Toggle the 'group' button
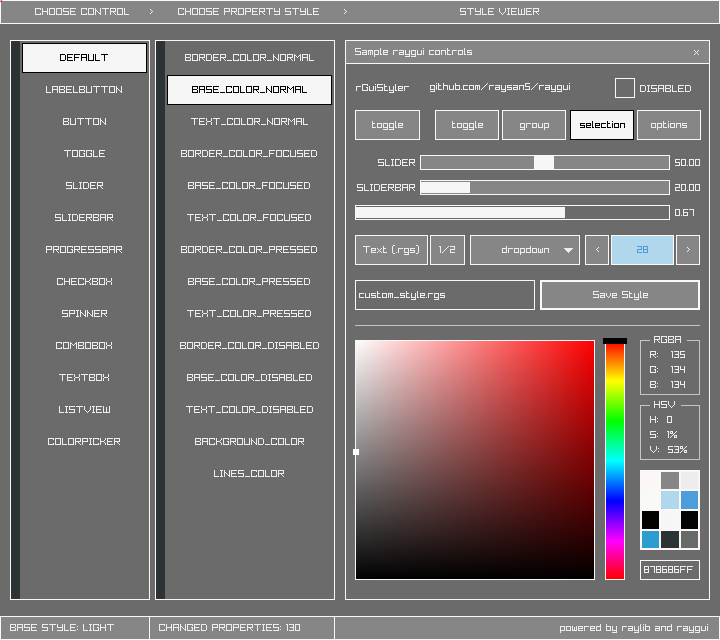 (x=533, y=125)
